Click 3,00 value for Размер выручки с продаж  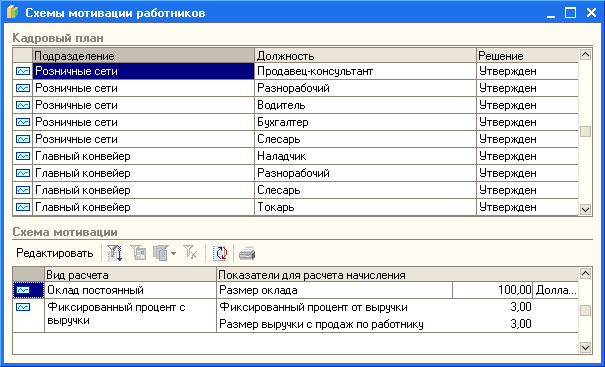click(x=521, y=324)
